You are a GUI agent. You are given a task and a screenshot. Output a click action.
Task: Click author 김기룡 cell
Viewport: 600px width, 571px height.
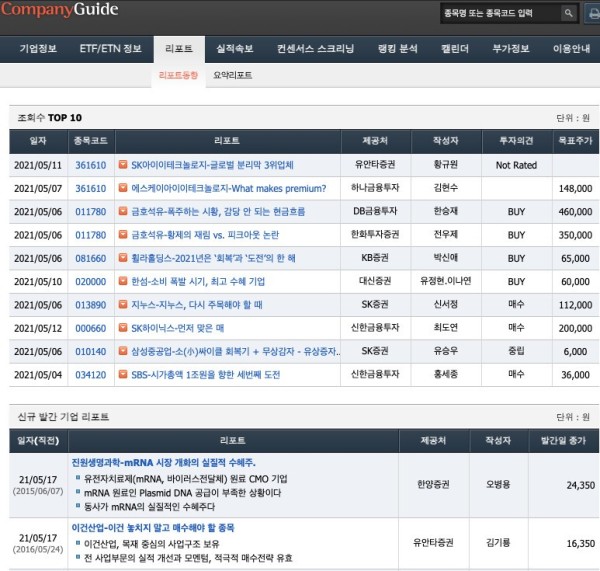pyautogui.click(x=498, y=543)
